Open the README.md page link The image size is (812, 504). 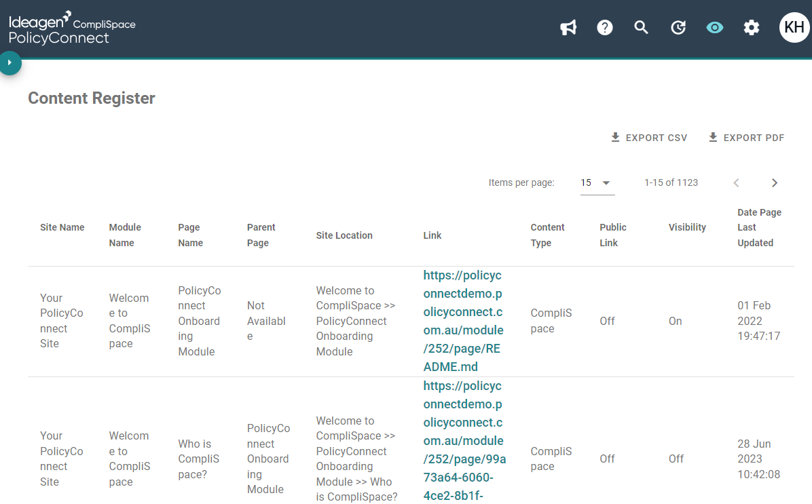click(463, 321)
